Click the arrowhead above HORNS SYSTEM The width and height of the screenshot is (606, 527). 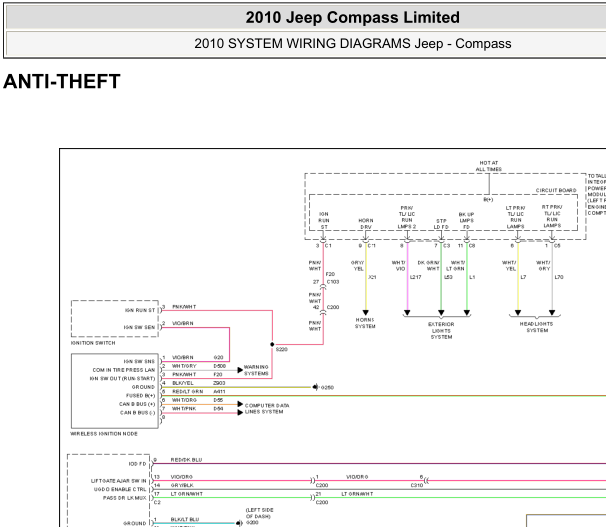365,313
